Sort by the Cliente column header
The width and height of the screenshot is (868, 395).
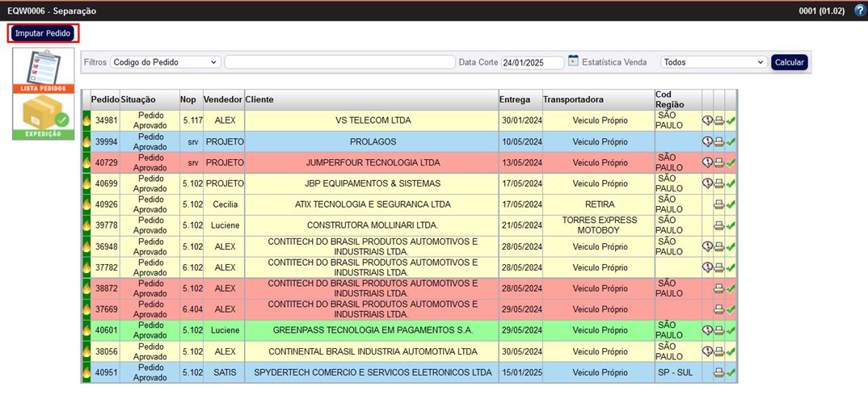[259, 99]
